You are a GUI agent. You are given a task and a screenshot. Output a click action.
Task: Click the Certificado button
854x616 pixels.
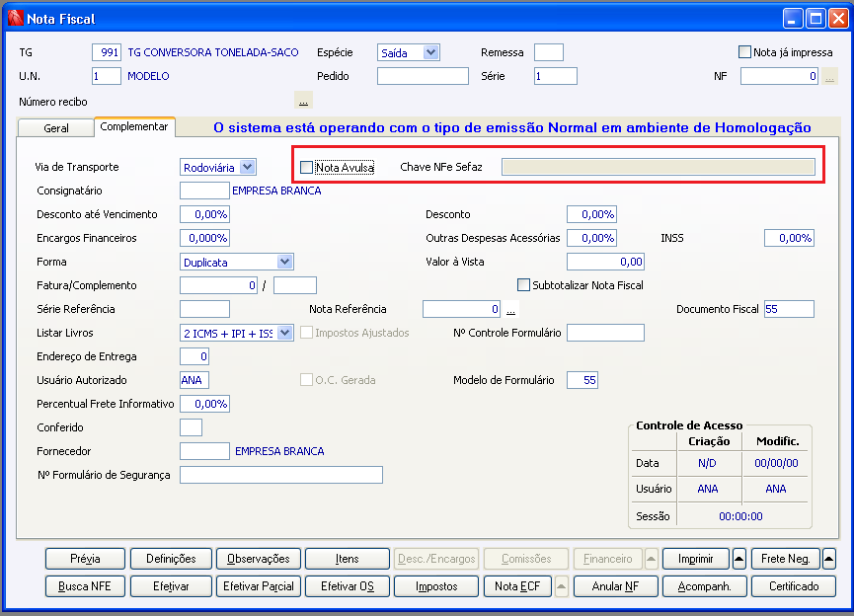pos(794,586)
